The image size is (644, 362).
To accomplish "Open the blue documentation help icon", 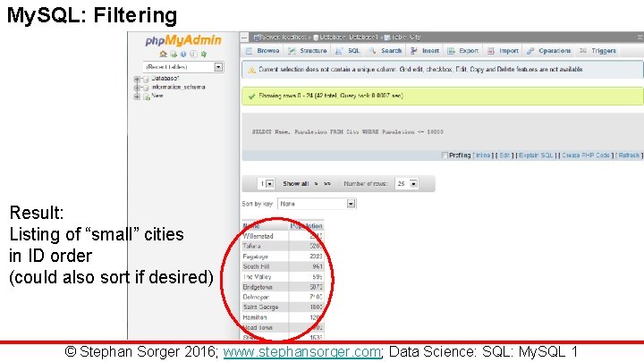I will 183,54.
